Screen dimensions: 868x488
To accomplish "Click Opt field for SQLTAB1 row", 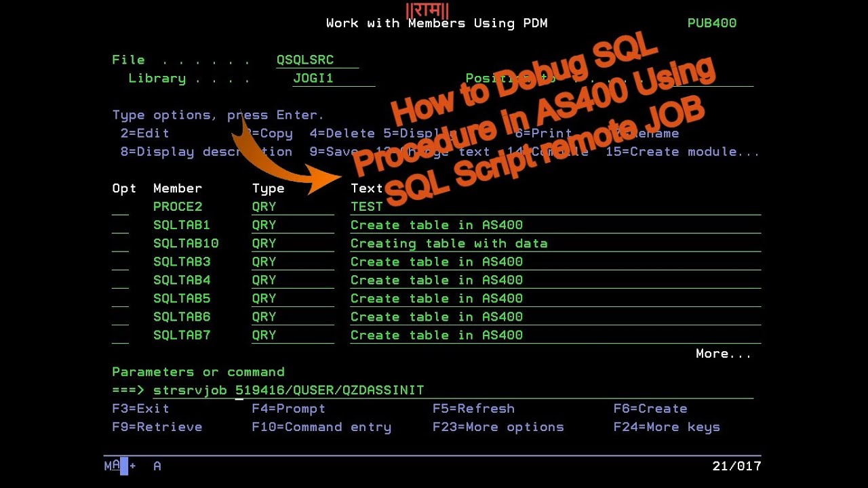I will coord(120,226).
